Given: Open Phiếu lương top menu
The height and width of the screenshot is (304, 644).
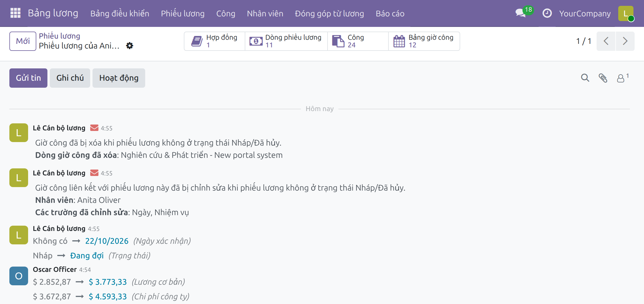Looking at the screenshot, I should click(183, 13).
